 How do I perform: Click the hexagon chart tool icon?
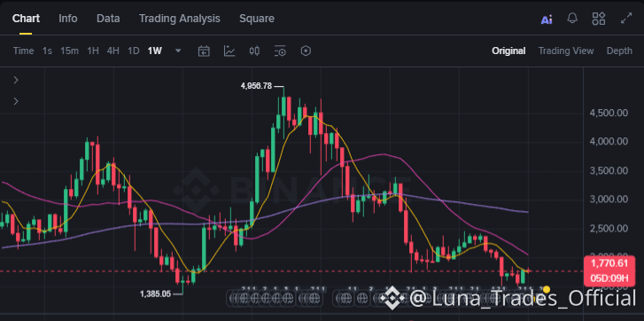tap(306, 51)
